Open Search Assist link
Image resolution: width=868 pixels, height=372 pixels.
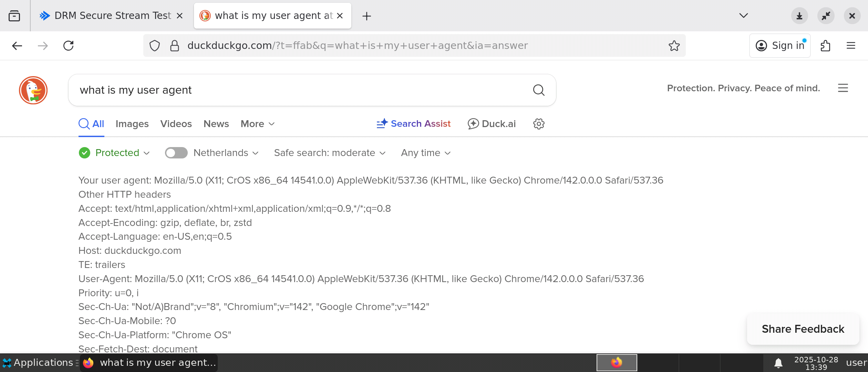(413, 124)
